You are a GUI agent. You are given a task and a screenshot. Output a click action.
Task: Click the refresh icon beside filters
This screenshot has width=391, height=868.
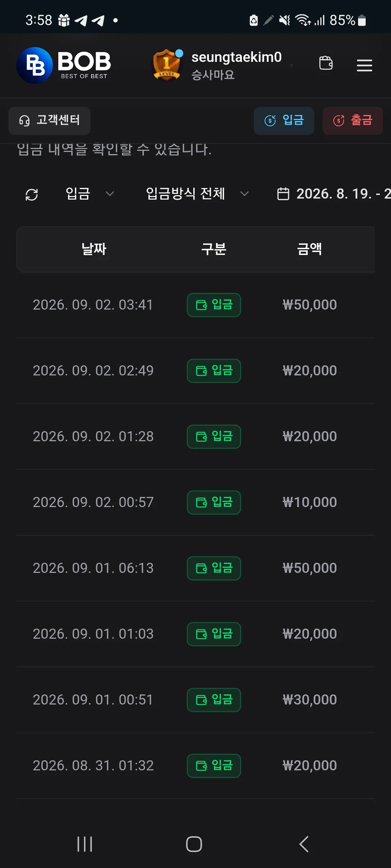[32, 195]
